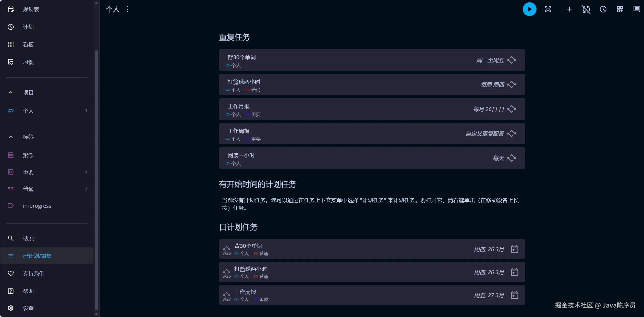Toggle the sync disabled icon
This screenshot has height=317, width=644.
pyautogui.click(x=586, y=9)
